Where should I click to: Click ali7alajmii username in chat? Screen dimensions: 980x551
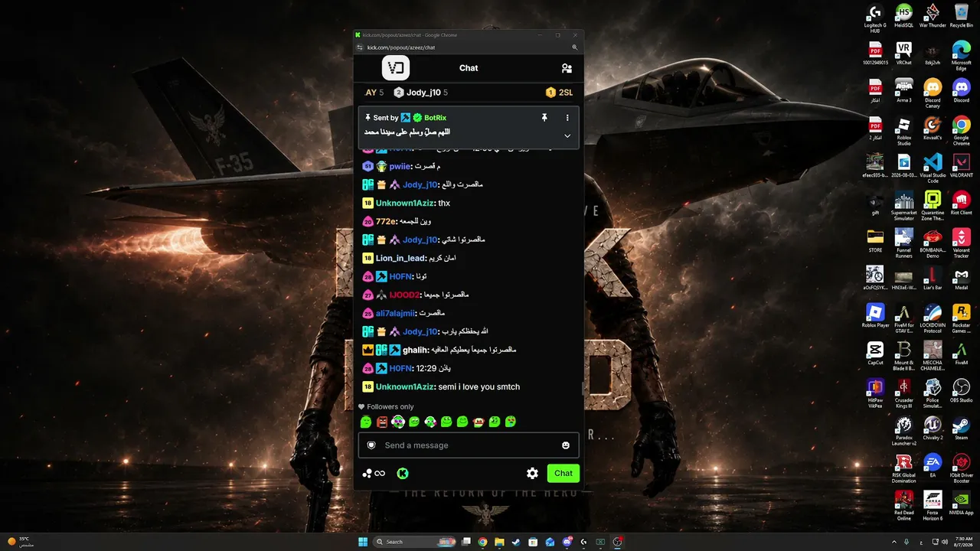pos(395,313)
